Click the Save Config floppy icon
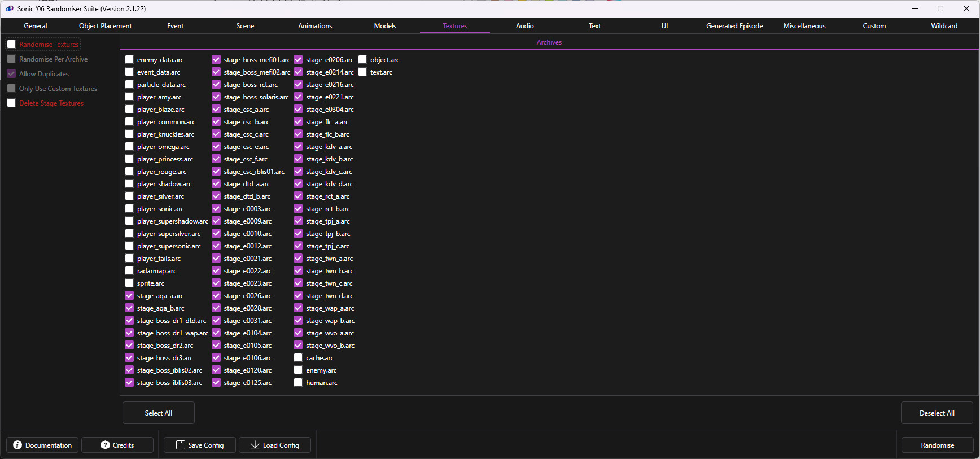Viewport: 980px width, 459px height. (181, 445)
